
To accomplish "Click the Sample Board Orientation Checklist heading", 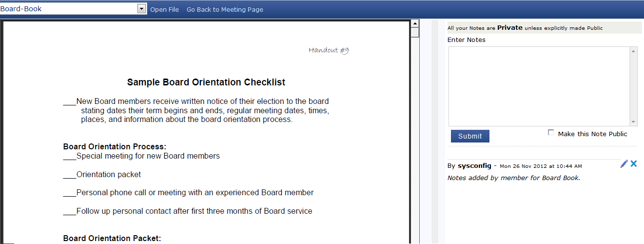I will (x=206, y=82).
